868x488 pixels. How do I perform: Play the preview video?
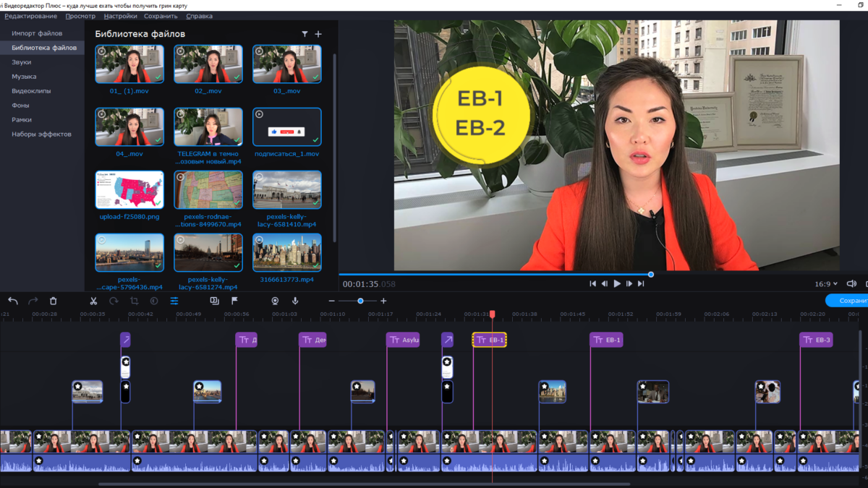[617, 284]
